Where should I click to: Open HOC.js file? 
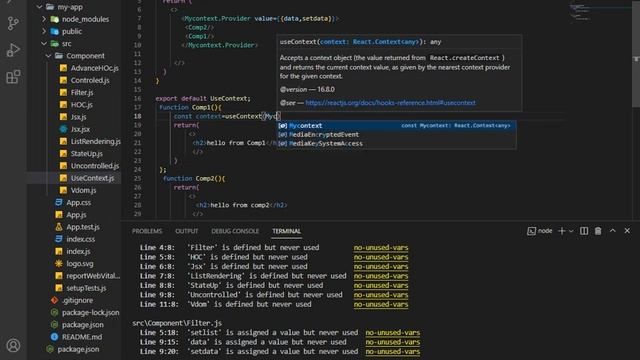point(81,105)
